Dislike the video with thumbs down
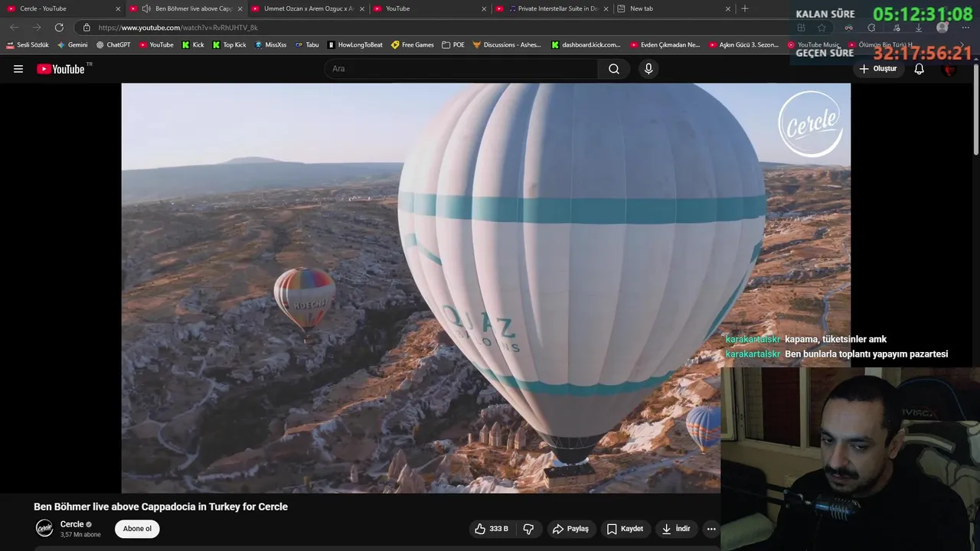The width and height of the screenshot is (980, 551). (x=528, y=529)
